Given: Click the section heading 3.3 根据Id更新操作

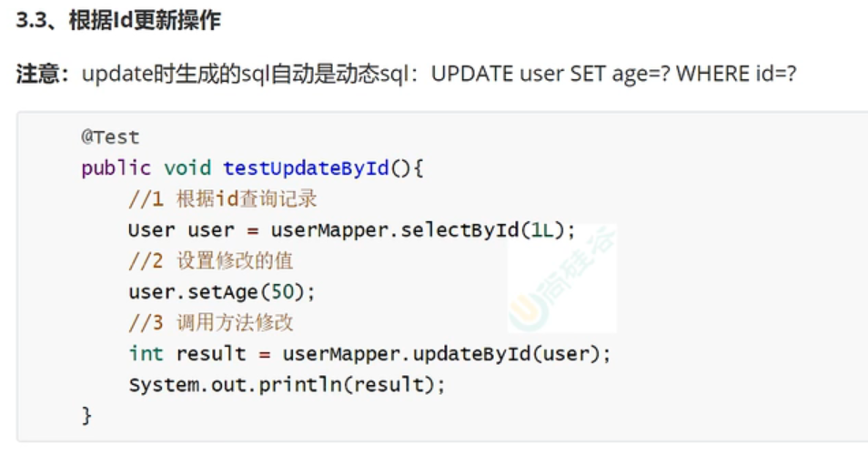Looking at the screenshot, I should point(118,21).
